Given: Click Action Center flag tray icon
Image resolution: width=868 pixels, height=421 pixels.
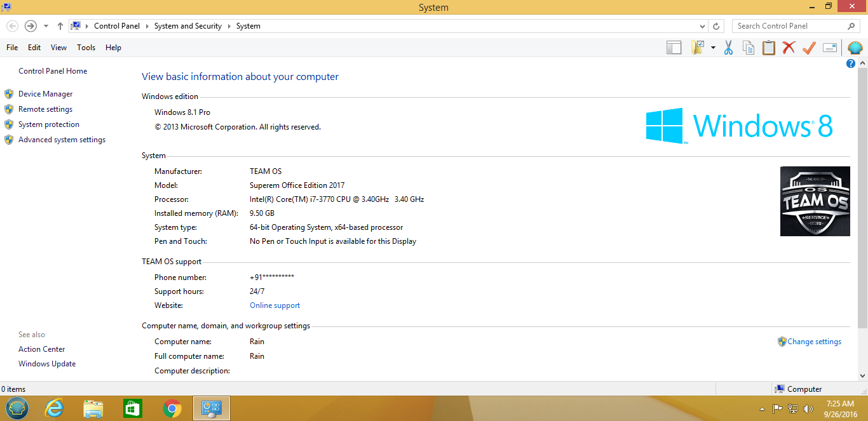Looking at the screenshot, I should (776, 408).
